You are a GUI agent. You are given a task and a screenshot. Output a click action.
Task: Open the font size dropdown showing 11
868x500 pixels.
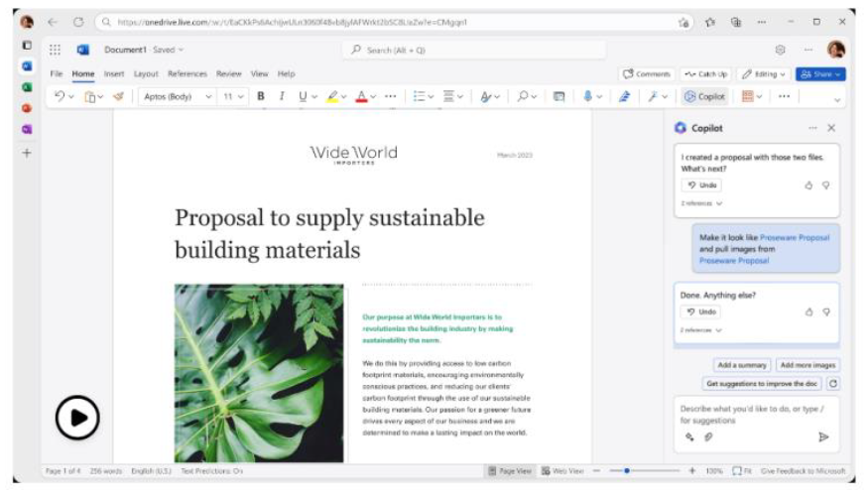click(x=232, y=96)
